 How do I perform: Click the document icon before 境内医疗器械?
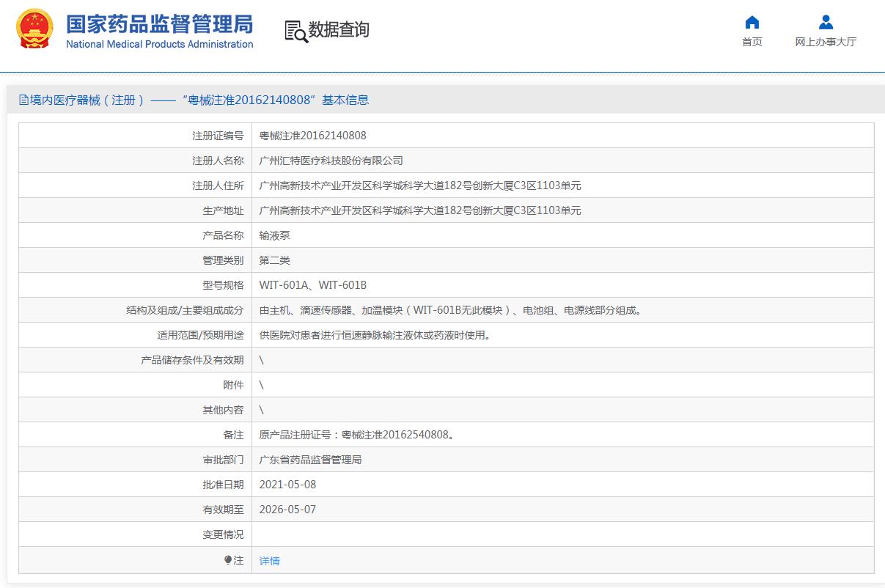point(23,100)
